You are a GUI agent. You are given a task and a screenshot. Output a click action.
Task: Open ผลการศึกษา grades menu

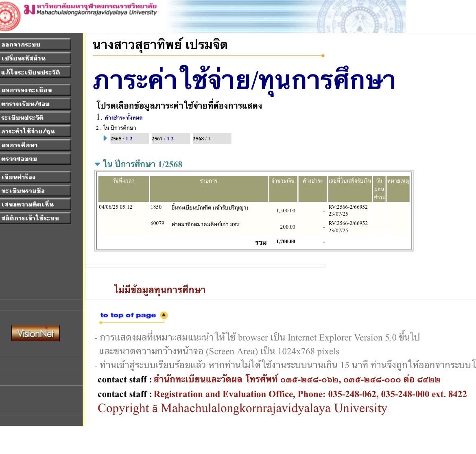point(35,145)
